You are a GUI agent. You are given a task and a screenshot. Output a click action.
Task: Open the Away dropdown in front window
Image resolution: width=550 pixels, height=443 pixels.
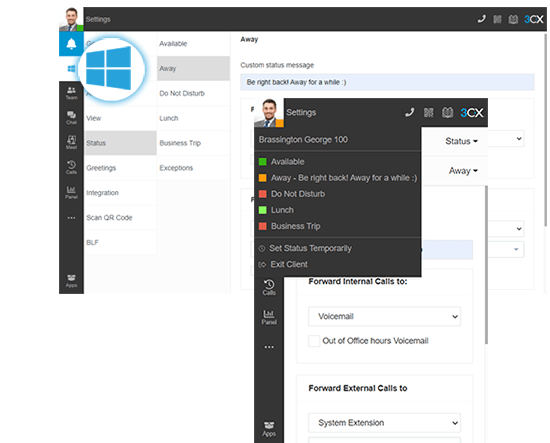click(463, 171)
